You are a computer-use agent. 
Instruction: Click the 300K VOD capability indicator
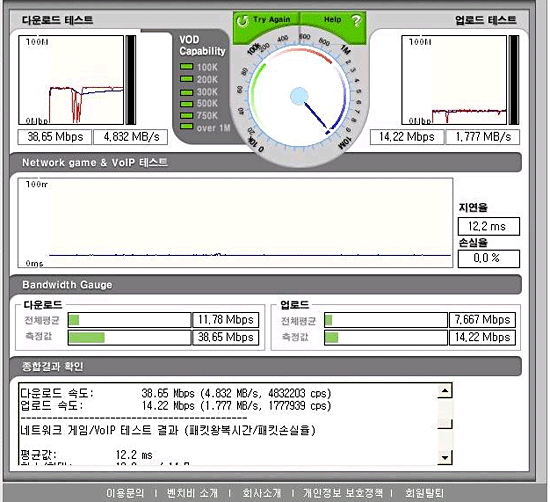click(186, 92)
